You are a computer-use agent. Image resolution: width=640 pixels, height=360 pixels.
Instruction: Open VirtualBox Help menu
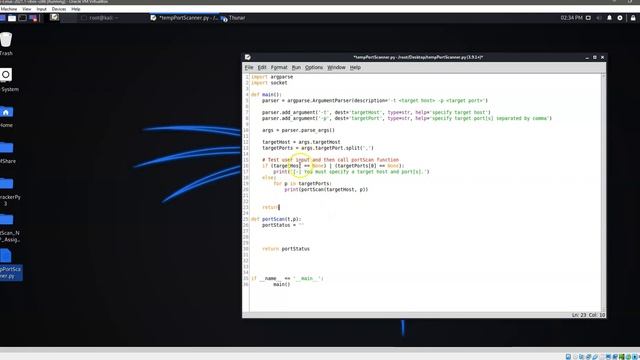click(x=76, y=9)
